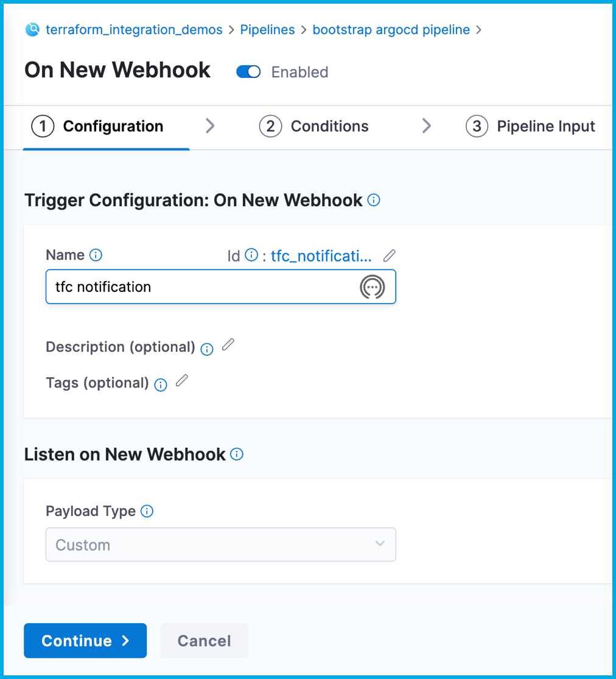The width and height of the screenshot is (616, 679).
Task: Click the info icon next to Payload Type
Action: pos(147,511)
